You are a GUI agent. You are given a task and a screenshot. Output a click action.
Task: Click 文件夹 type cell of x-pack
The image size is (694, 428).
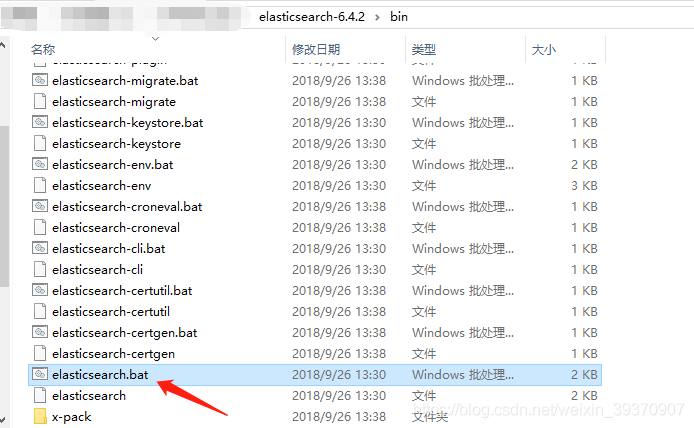(x=430, y=417)
